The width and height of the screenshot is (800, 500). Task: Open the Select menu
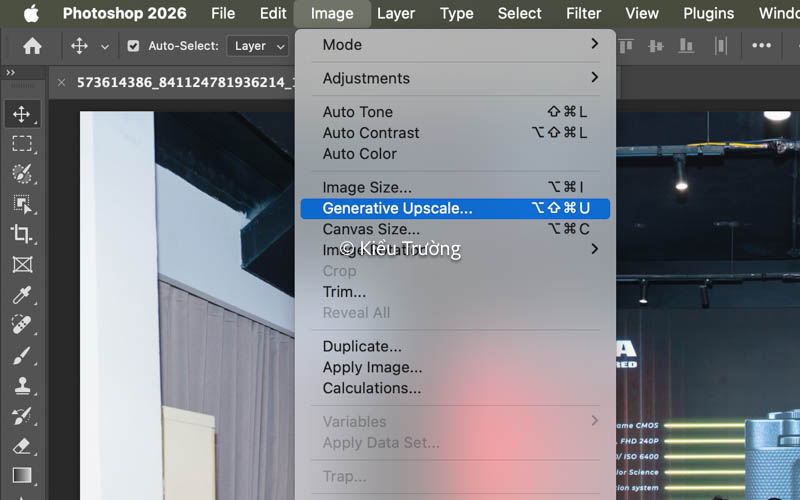(519, 13)
